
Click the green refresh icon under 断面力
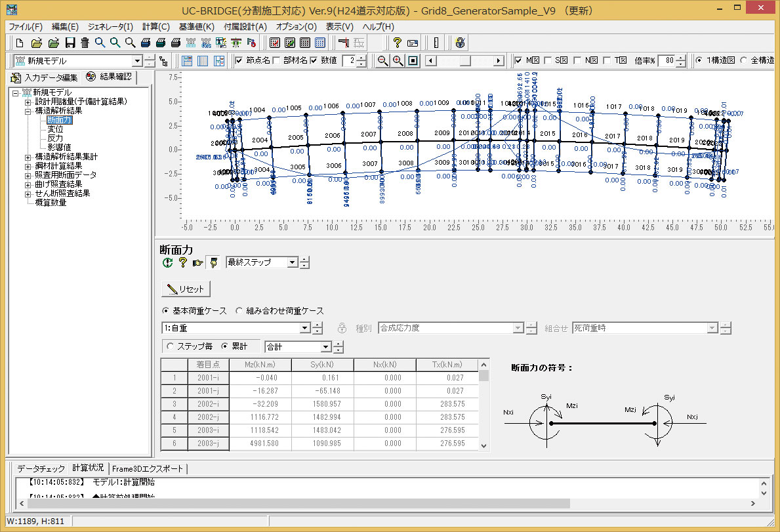[168, 262]
